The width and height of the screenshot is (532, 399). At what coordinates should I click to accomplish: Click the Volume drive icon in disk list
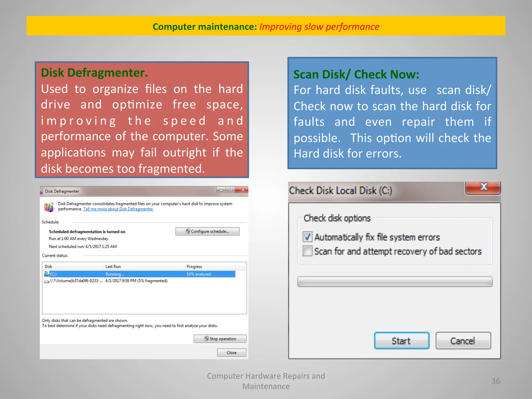click(x=46, y=281)
